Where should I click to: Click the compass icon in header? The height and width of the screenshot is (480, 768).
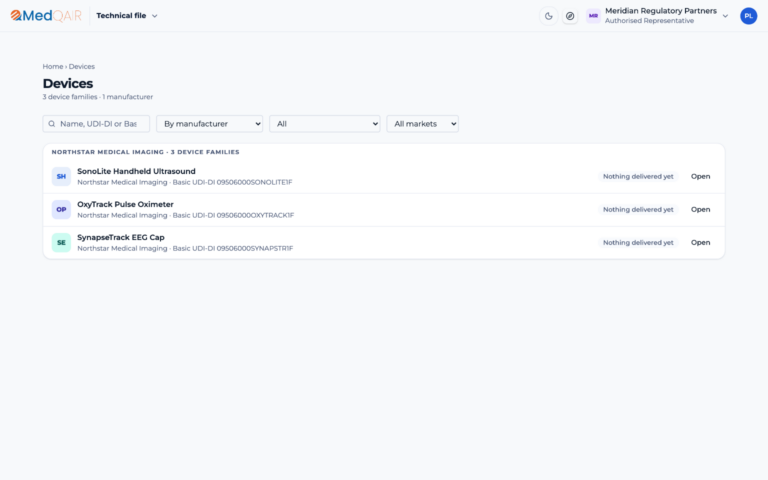pyautogui.click(x=570, y=16)
